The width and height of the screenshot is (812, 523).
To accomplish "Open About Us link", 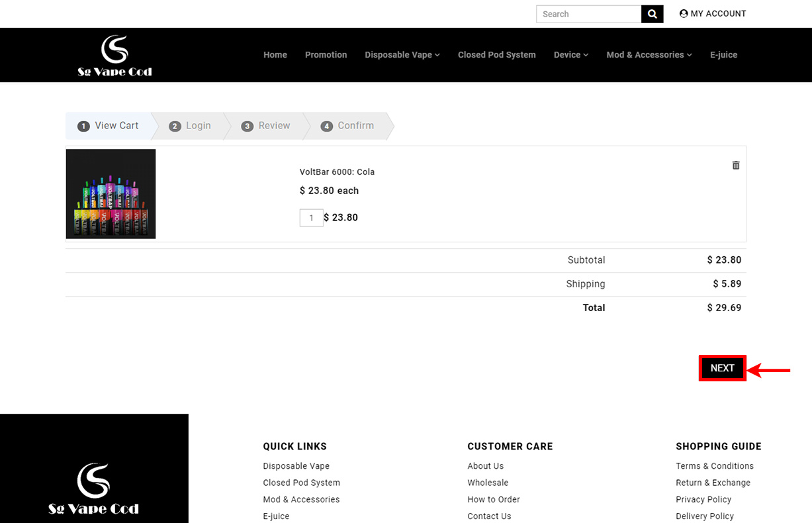I will tap(485, 466).
